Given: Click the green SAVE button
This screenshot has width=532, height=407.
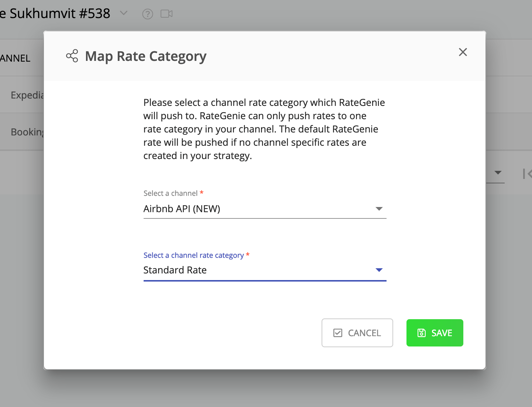Looking at the screenshot, I should point(435,333).
